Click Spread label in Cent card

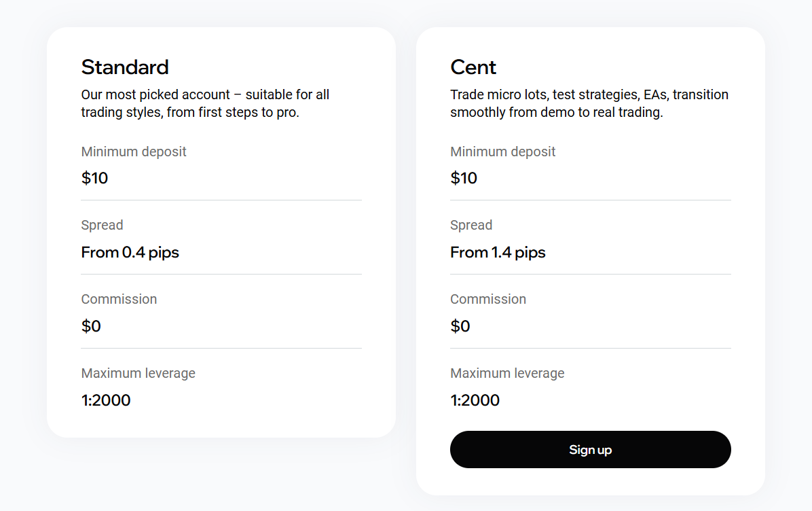click(x=471, y=225)
